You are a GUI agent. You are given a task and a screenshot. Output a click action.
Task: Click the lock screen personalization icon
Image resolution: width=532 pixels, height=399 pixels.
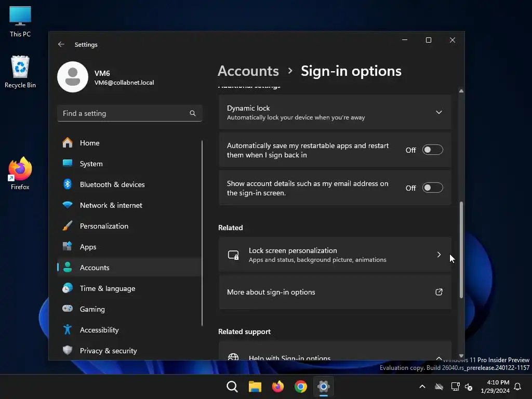(233, 255)
